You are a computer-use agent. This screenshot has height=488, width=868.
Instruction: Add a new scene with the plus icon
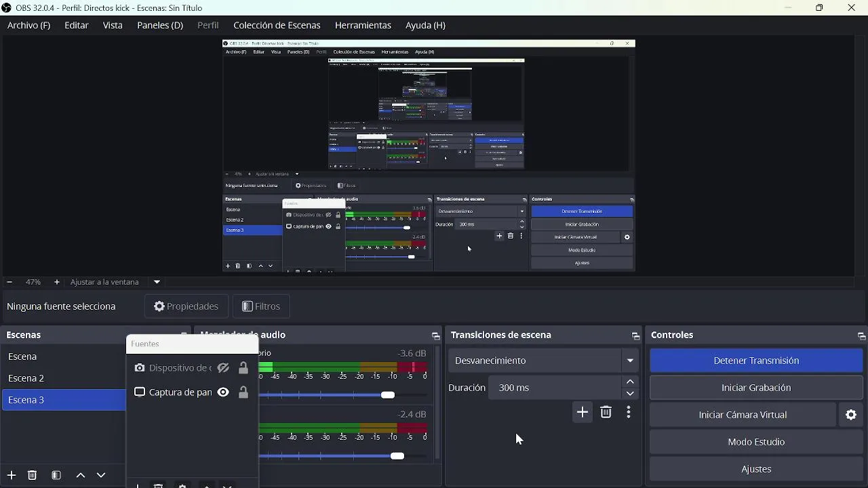[x=11, y=475]
